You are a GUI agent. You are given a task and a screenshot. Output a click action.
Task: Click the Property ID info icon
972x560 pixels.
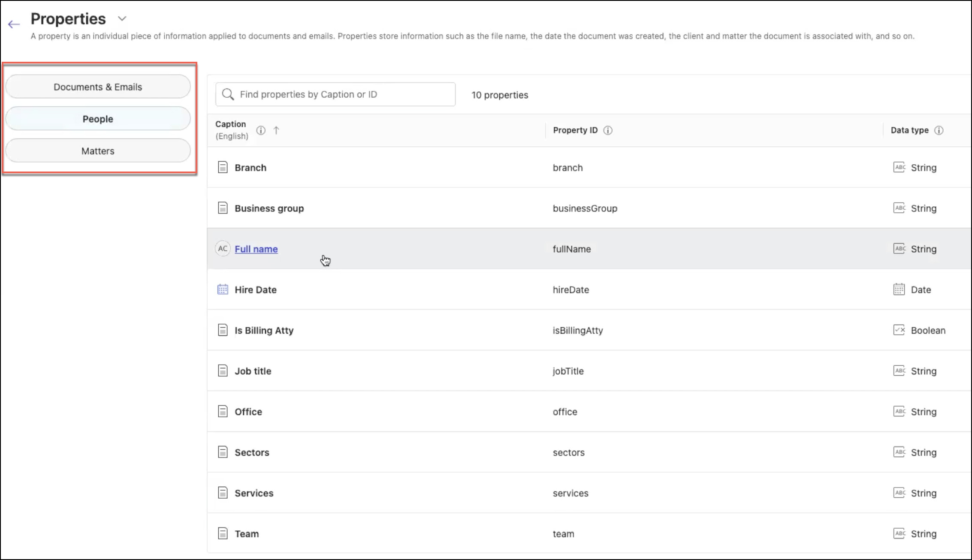(608, 130)
